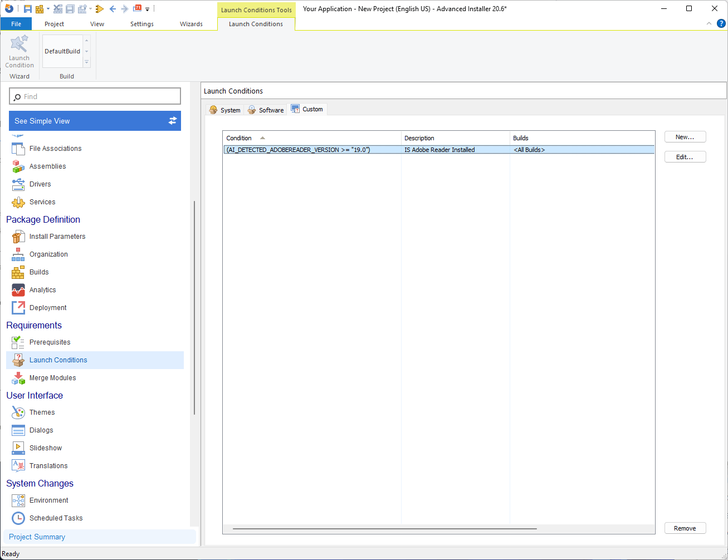The height and width of the screenshot is (560, 728).
Task: Open the Project ribbon tab
Action: (x=54, y=24)
